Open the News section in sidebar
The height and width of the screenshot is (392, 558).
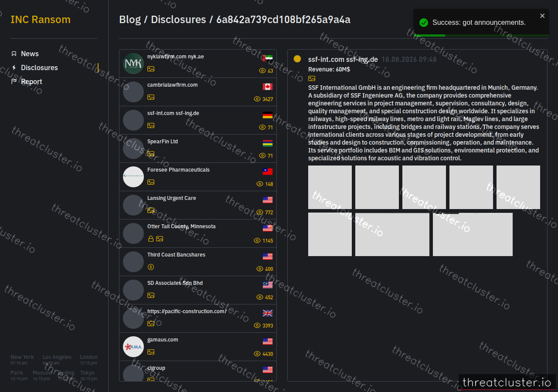[30, 54]
